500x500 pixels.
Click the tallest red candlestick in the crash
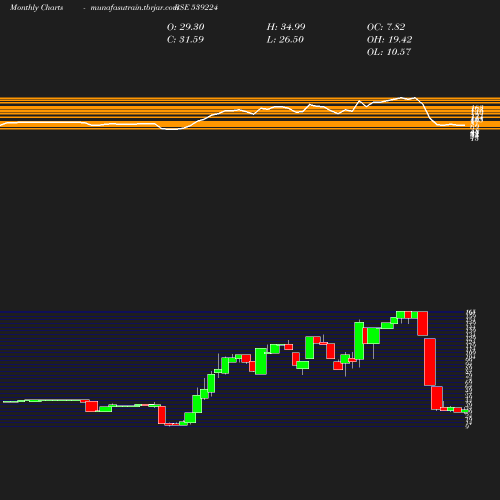pyautogui.click(x=430, y=362)
